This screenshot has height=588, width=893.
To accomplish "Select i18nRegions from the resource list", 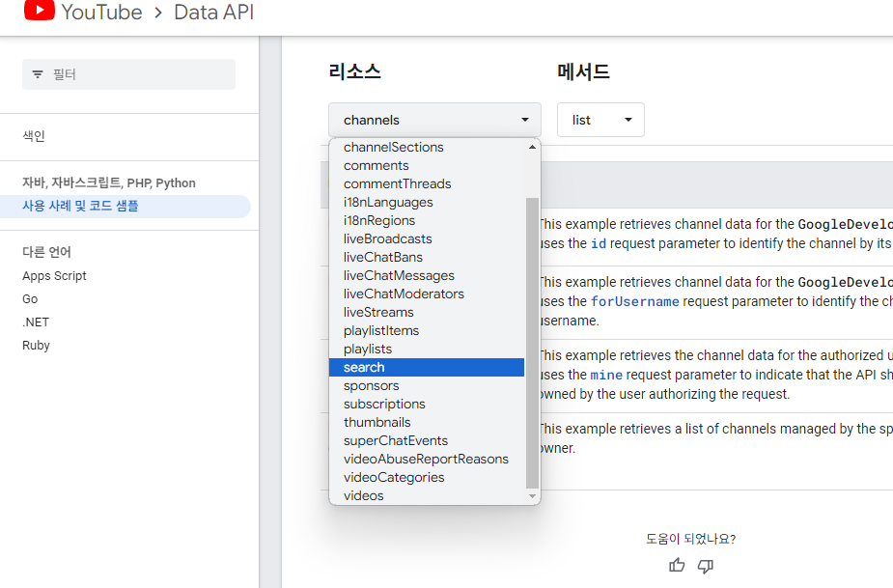I will (427, 220).
